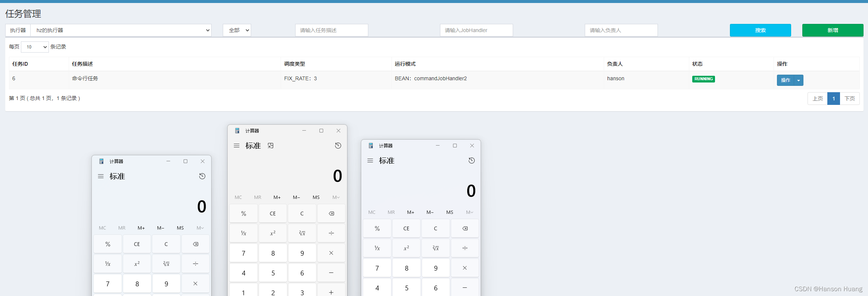868x296 pixels.
Task: Click MS in right calculator
Action: pos(450,212)
